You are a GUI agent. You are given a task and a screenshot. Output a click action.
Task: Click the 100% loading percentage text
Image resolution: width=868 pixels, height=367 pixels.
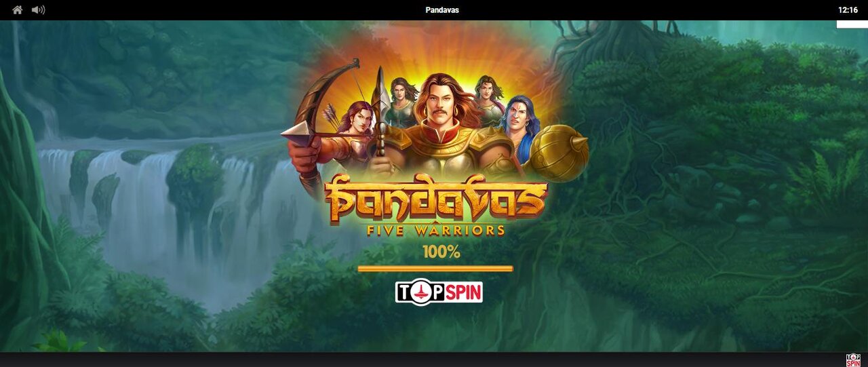[441, 252]
